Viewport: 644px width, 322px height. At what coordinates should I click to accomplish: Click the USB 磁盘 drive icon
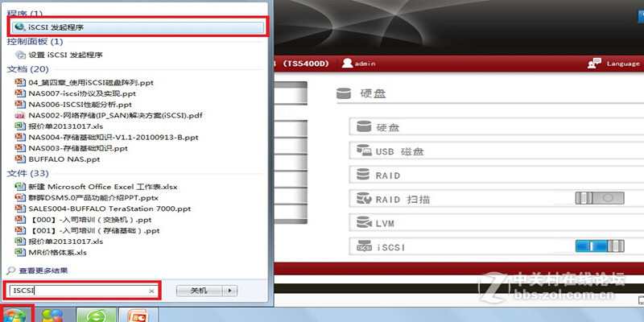coord(364,151)
